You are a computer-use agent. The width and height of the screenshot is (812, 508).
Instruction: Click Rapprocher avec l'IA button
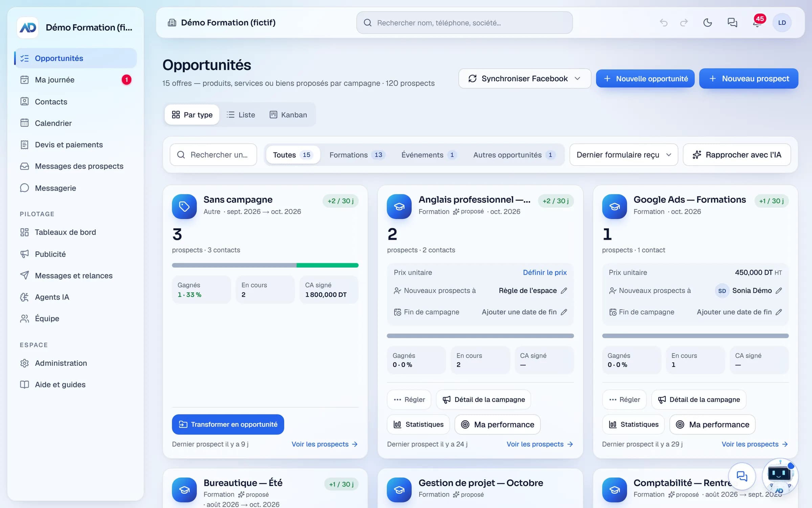click(x=737, y=155)
